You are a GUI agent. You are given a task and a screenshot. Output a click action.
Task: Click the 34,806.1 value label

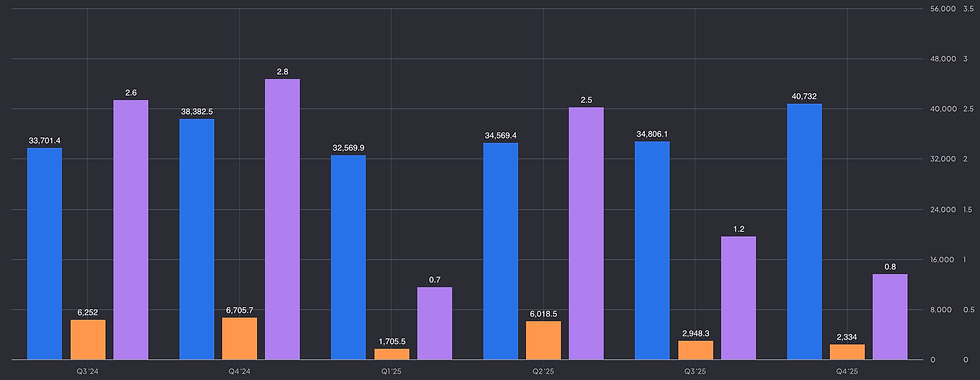[x=652, y=134]
